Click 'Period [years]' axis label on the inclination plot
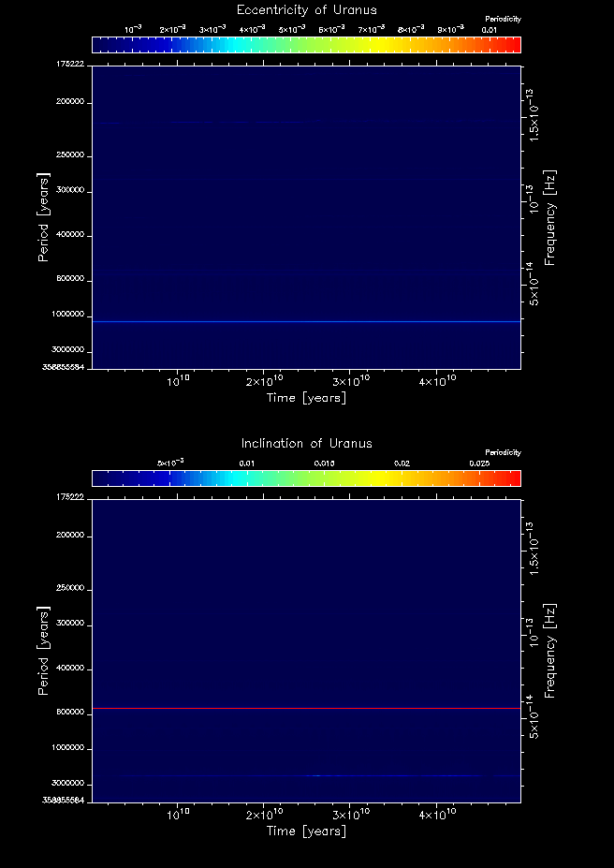This screenshot has width=614, height=868. click(43, 650)
